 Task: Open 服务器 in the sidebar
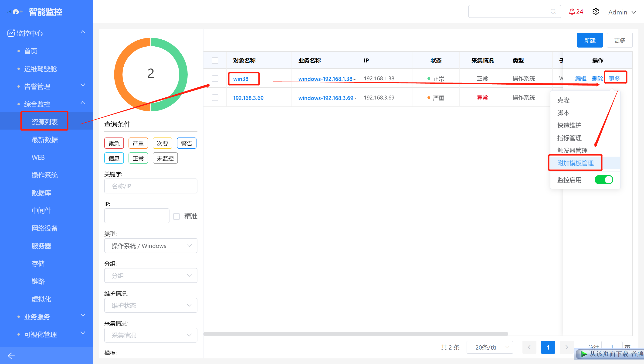coord(41,246)
